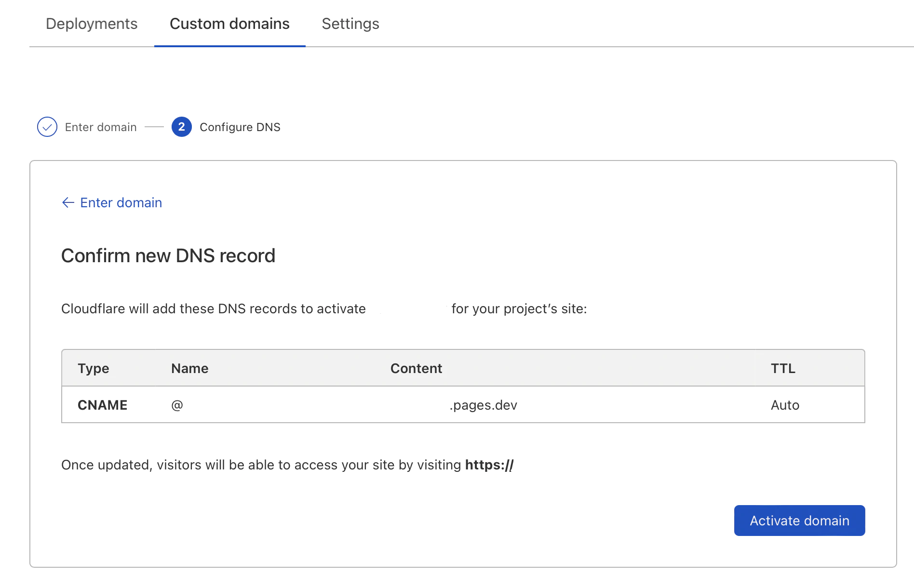Screen dimensions: 914x588
Task: Click the @ symbol in Name column
Action: click(177, 405)
